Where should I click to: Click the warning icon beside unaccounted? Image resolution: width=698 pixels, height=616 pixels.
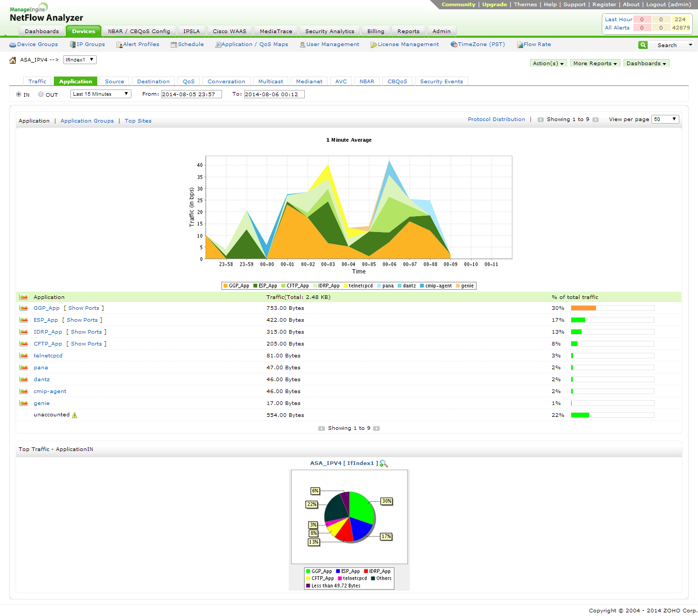point(75,415)
